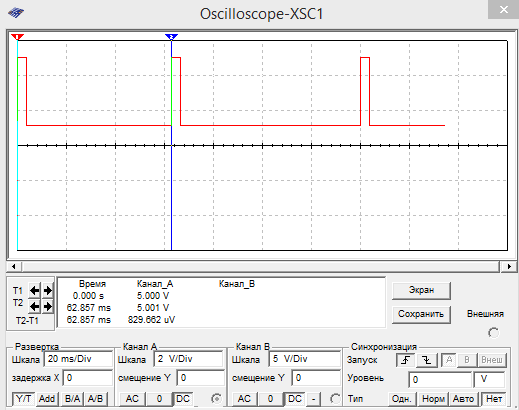Set Канал B coupling to AC
The width and height of the screenshot is (519, 410).
click(244, 398)
